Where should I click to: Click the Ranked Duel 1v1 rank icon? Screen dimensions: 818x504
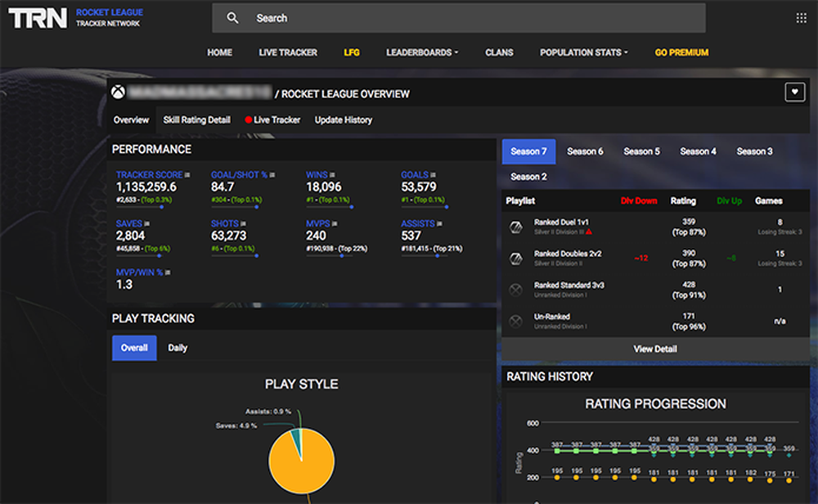tap(515, 227)
